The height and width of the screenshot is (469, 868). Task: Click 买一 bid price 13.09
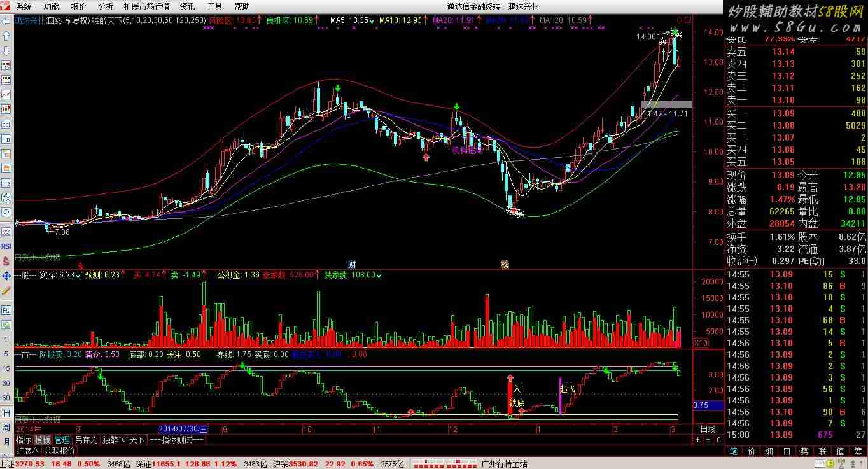(783, 113)
